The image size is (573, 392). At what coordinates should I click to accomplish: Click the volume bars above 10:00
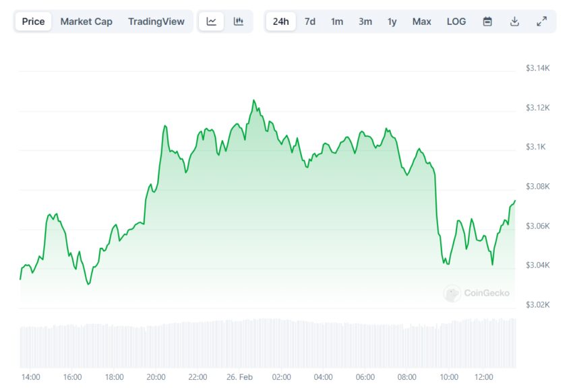tap(449, 345)
